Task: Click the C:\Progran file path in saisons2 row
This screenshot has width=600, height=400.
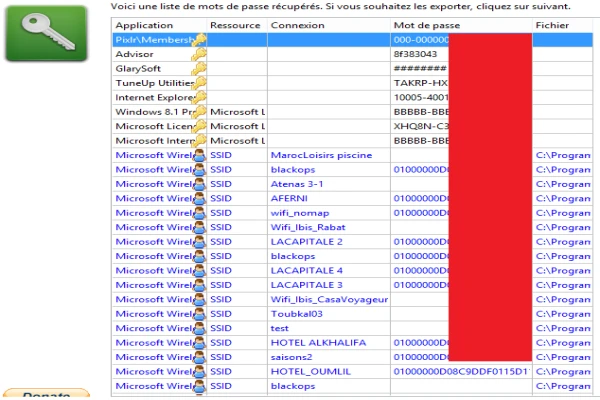Action: point(562,357)
